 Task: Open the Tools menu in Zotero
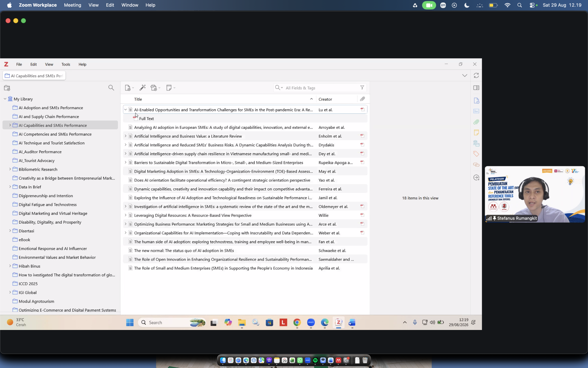tap(66, 64)
